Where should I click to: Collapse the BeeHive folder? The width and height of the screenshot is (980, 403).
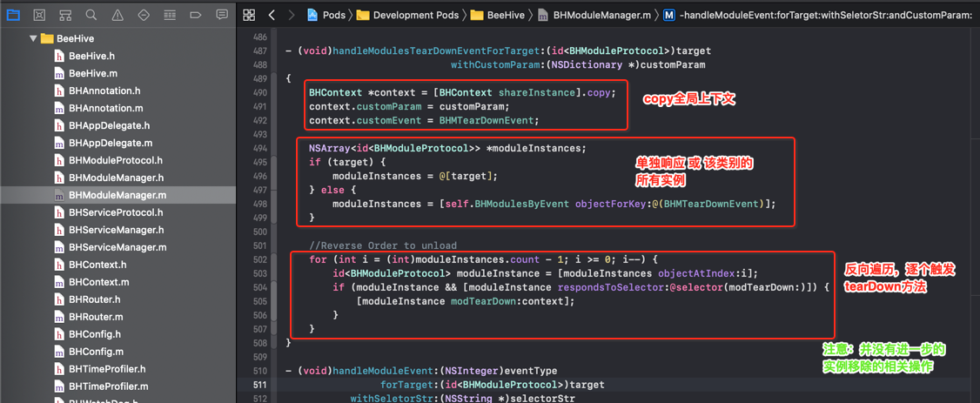[33, 39]
